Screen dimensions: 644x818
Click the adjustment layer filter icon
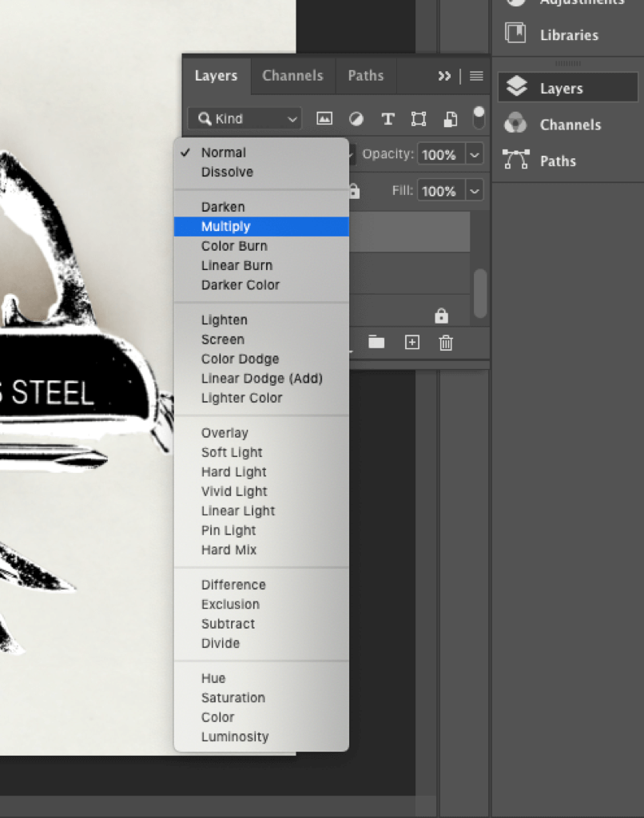point(356,119)
